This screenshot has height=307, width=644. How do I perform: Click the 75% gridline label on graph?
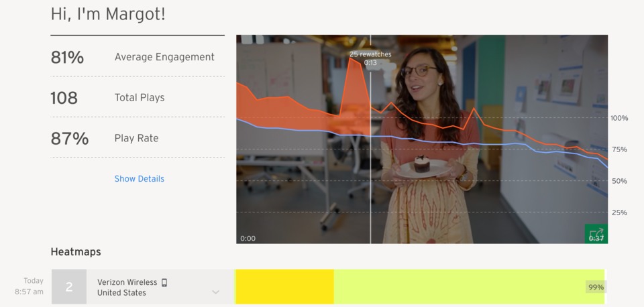click(x=620, y=149)
